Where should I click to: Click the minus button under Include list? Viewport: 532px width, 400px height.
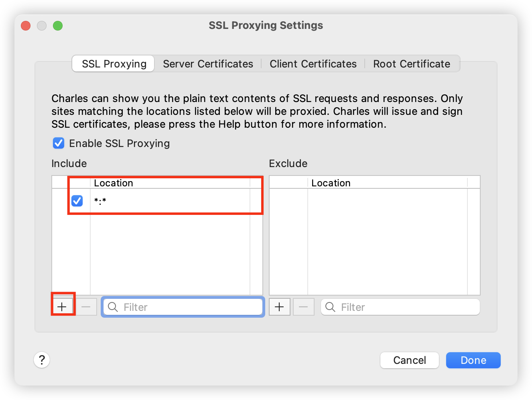pyautogui.click(x=86, y=307)
